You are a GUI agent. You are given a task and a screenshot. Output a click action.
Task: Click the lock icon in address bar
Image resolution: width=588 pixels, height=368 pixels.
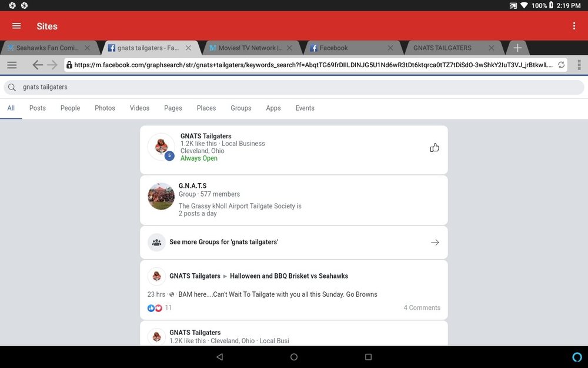pos(69,65)
